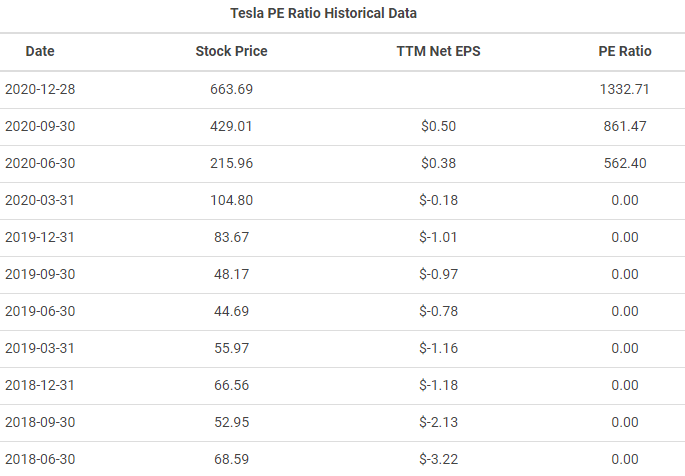Select the 68.59 stock price cell

point(231,459)
